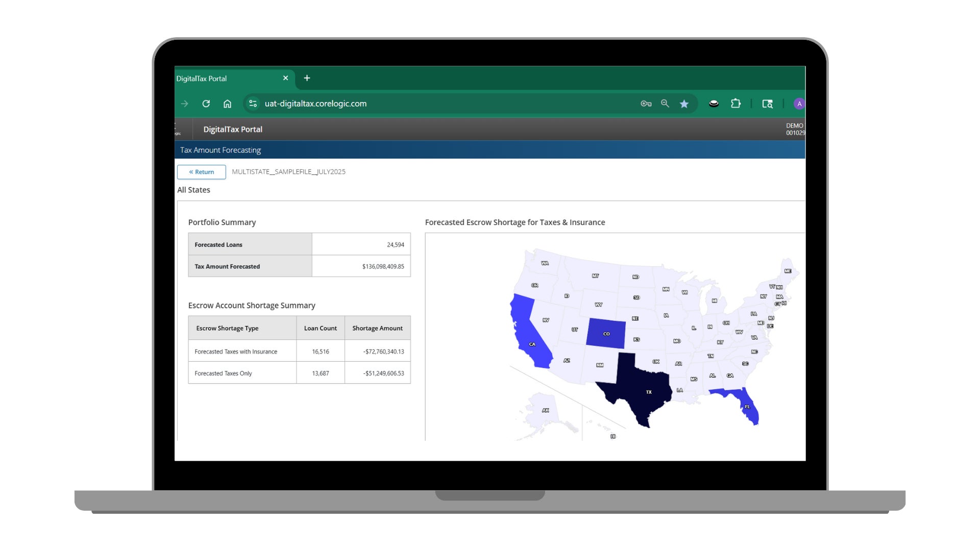Image resolution: width=980 pixels, height=551 pixels.
Task: Click Florida state on the map
Action: click(748, 406)
